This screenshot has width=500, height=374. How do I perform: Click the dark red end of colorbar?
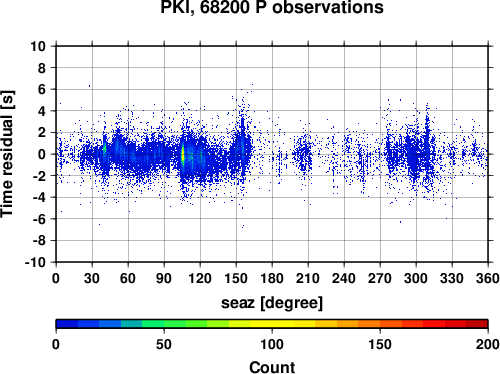pyautogui.click(x=477, y=324)
